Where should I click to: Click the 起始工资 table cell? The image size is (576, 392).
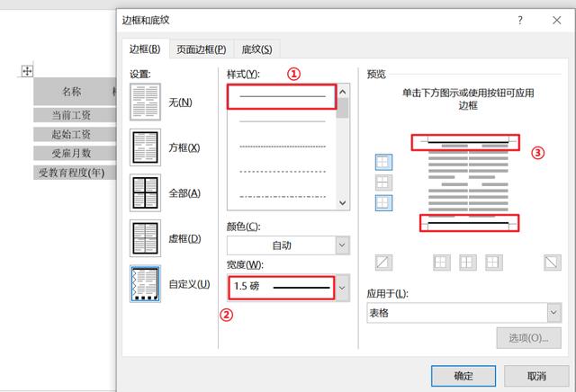click(x=72, y=134)
